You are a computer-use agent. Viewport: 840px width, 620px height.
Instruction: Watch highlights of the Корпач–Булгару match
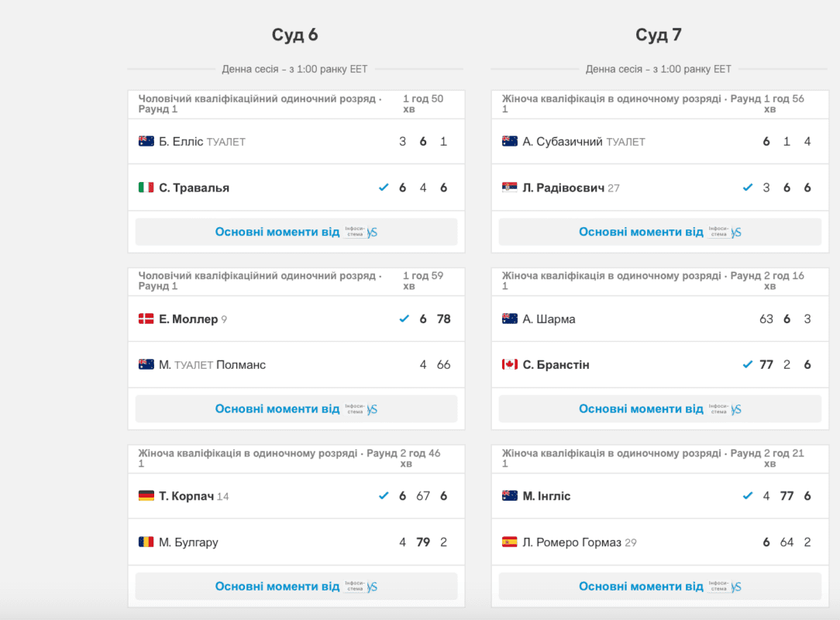(x=296, y=587)
